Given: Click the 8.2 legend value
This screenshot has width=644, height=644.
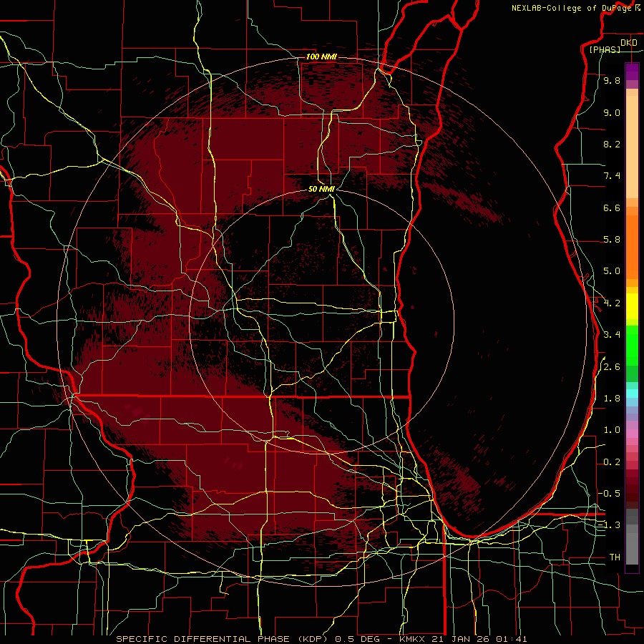Looking at the screenshot, I should [612, 144].
